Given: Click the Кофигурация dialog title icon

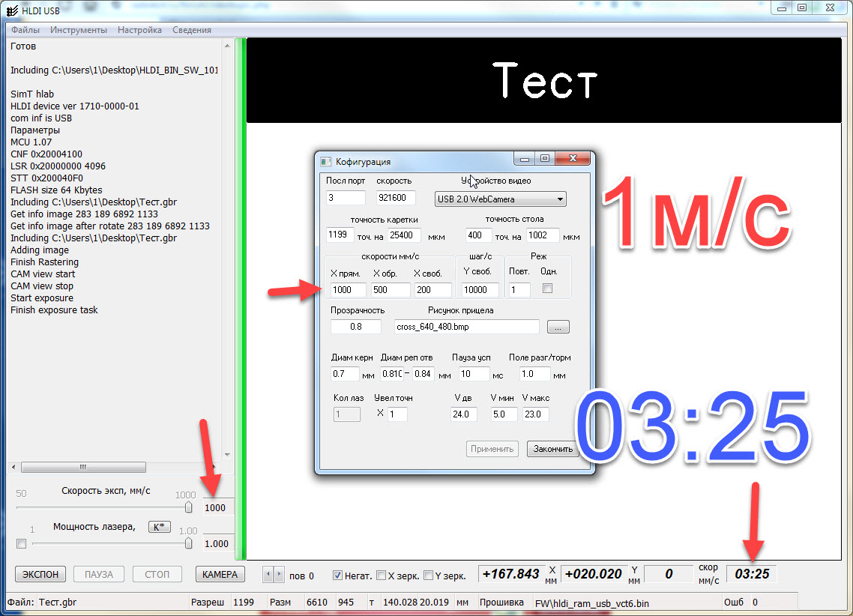Looking at the screenshot, I should (x=326, y=161).
